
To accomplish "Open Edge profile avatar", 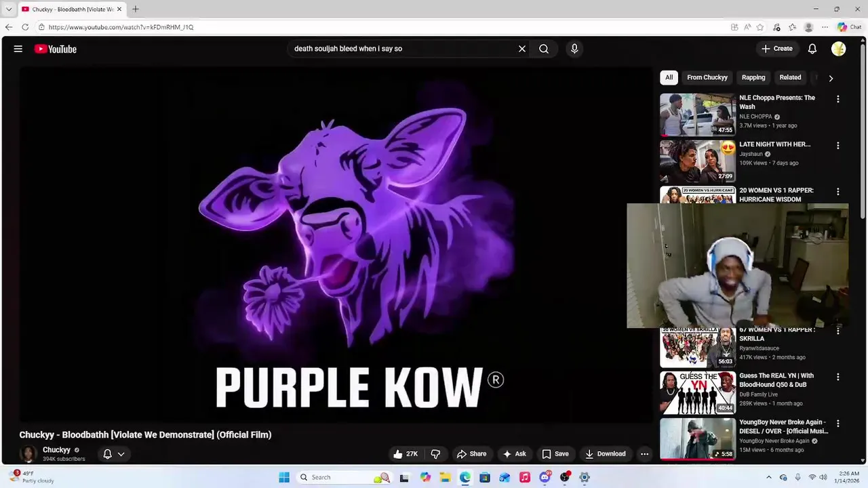I will click(x=808, y=27).
